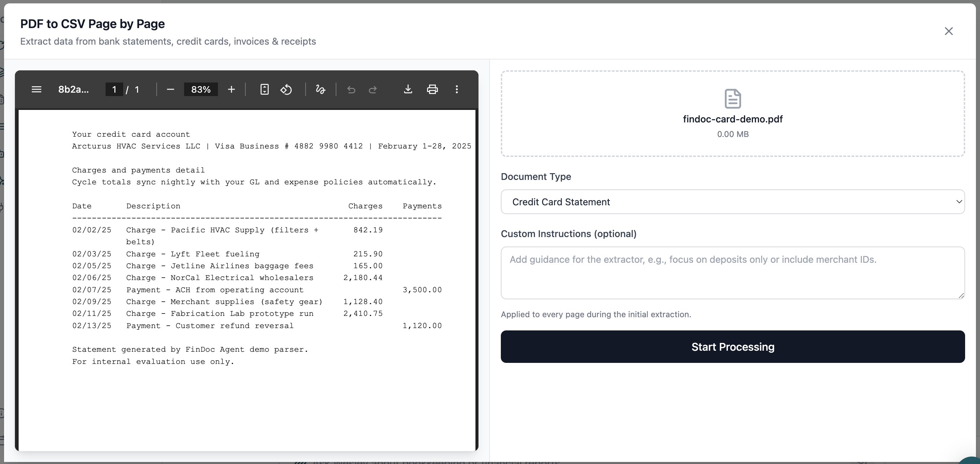Click the 83% zoom level field
The height and width of the screenshot is (464, 980).
tap(201, 89)
